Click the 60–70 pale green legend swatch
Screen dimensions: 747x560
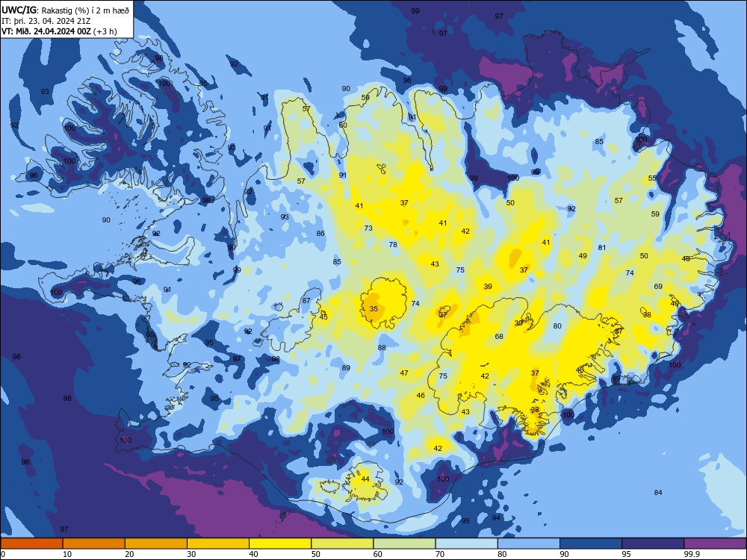[x=404, y=544]
